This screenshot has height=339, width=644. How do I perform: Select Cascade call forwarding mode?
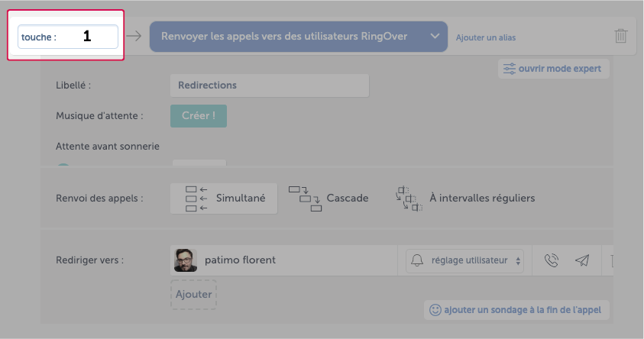328,199
